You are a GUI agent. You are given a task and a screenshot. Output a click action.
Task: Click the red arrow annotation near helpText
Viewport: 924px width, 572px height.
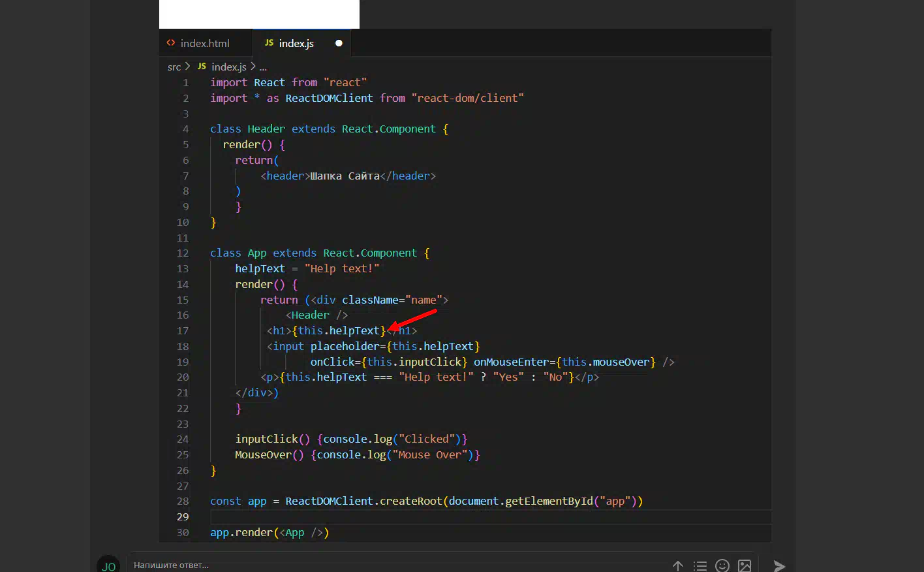(412, 319)
